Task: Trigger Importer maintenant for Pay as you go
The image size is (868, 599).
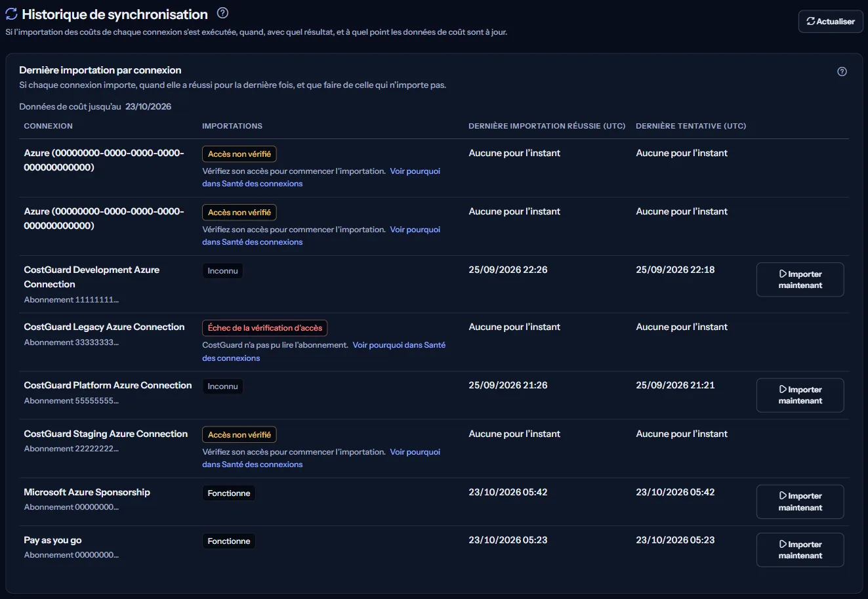Action: point(800,550)
